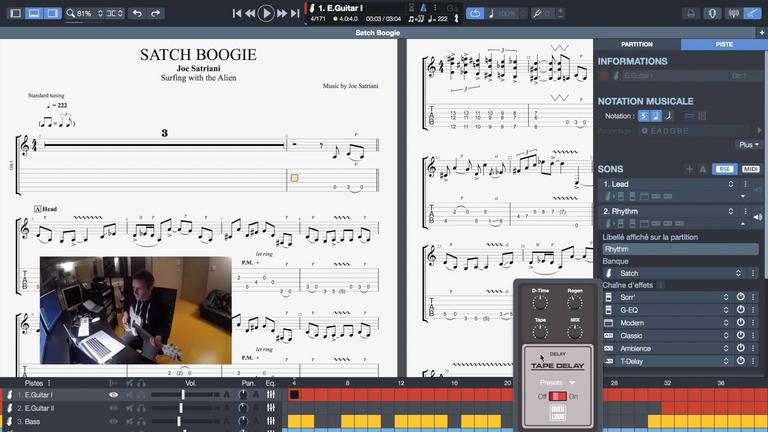Open the EQ of E.Guitar I track
The height and width of the screenshot is (432, 768).
(270, 395)
